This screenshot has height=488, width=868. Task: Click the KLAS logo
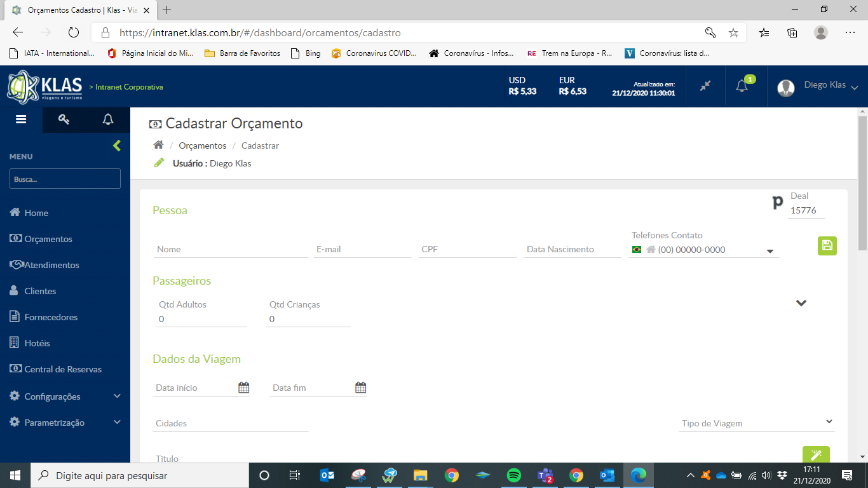coord(44,86)
